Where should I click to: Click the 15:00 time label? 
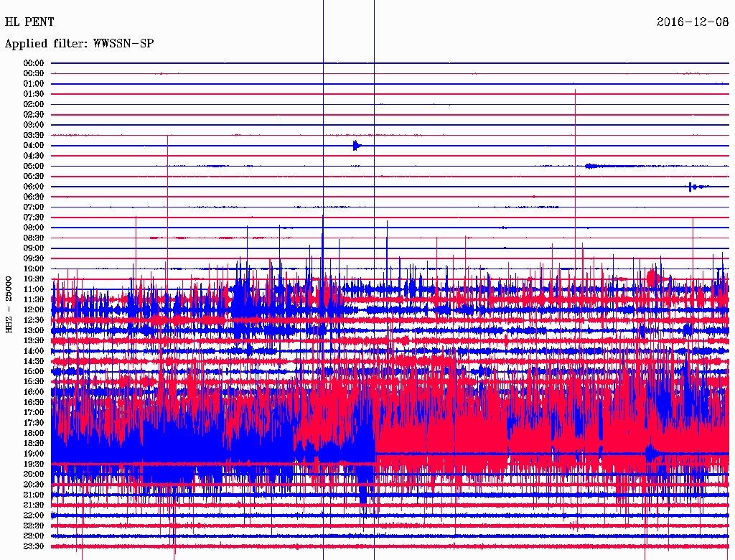(34, 371)
